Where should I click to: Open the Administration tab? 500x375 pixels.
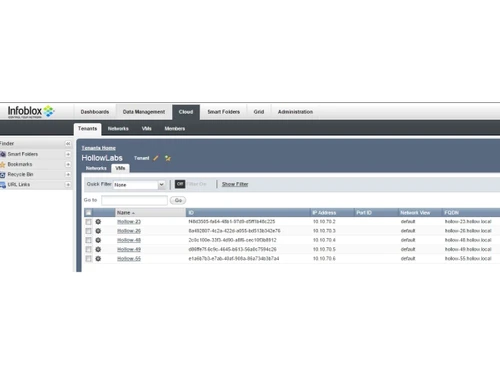(295, 112)
